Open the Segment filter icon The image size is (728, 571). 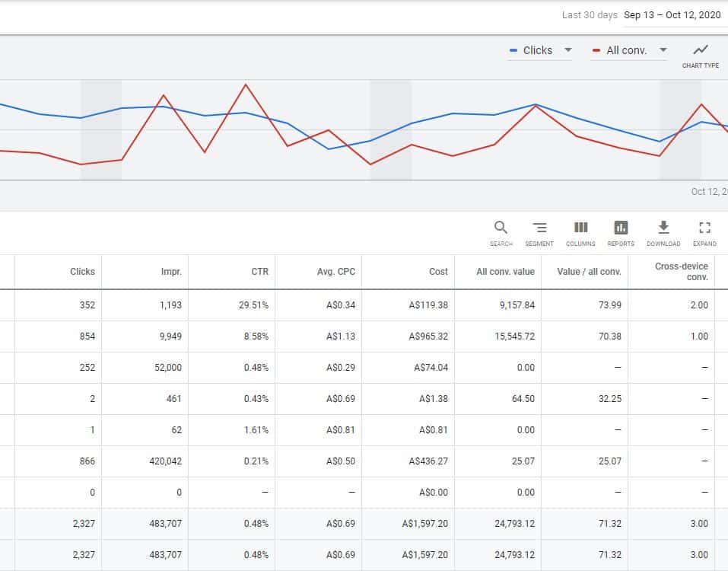coord(539,228)
